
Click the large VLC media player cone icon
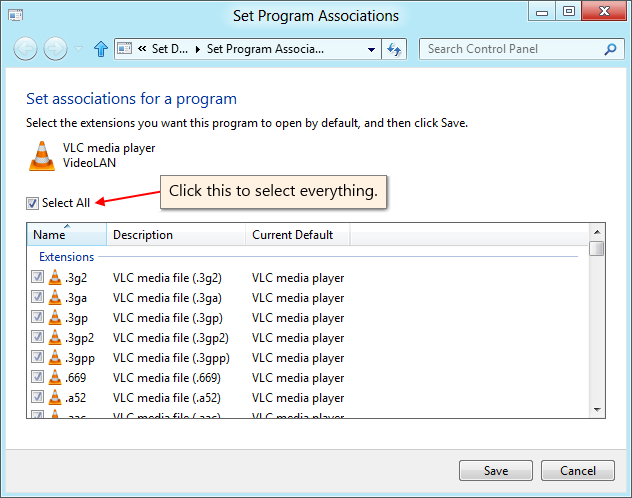coord(41,156)
